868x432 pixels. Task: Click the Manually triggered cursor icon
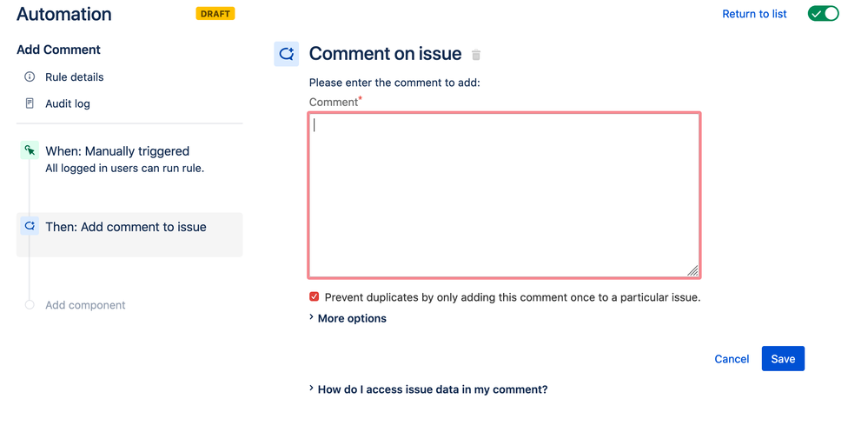tap(30, 150)
